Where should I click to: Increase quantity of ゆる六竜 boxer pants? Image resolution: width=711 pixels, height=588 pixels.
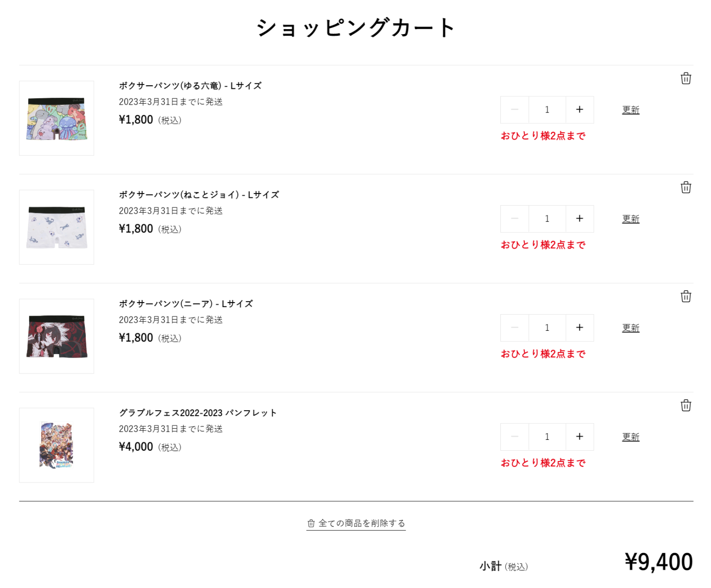tap(579, 110)
